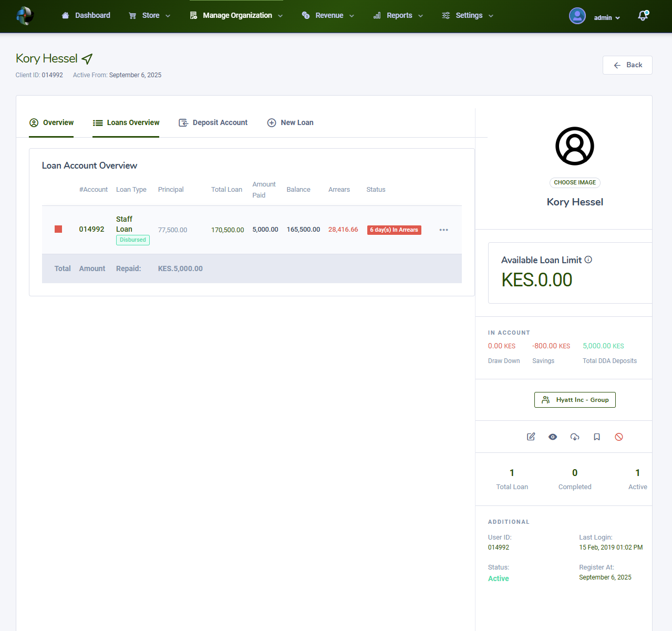Expand the Revenue dropdown menu

[x=328, y=16]
